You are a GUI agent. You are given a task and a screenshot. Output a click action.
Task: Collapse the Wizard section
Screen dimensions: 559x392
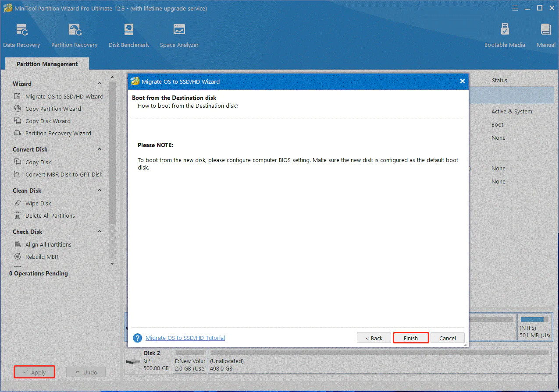pos(100,84)
